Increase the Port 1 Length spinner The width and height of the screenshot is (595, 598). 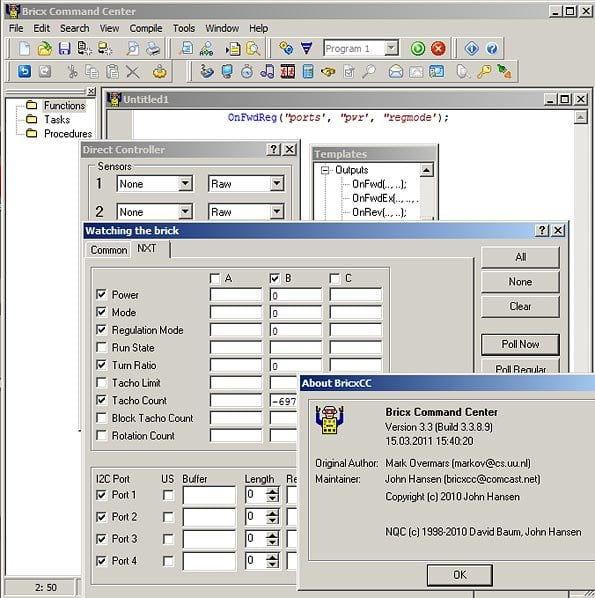[x=272, y=491]
